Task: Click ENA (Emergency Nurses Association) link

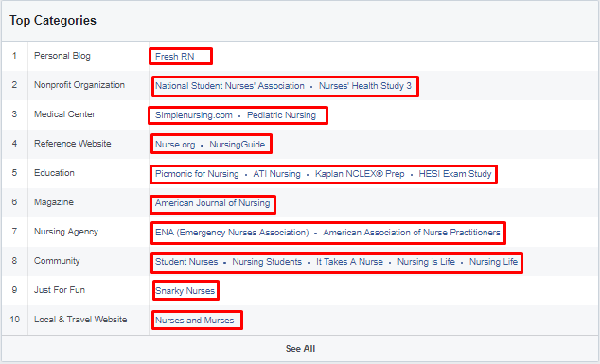Action: (232, 233)
